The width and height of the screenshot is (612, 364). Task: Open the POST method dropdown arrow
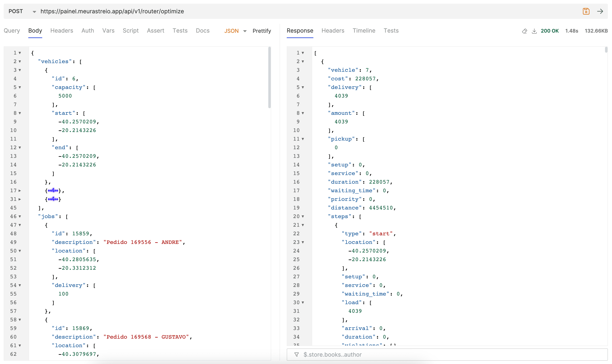pyautogui.click(x=34, y=11)
